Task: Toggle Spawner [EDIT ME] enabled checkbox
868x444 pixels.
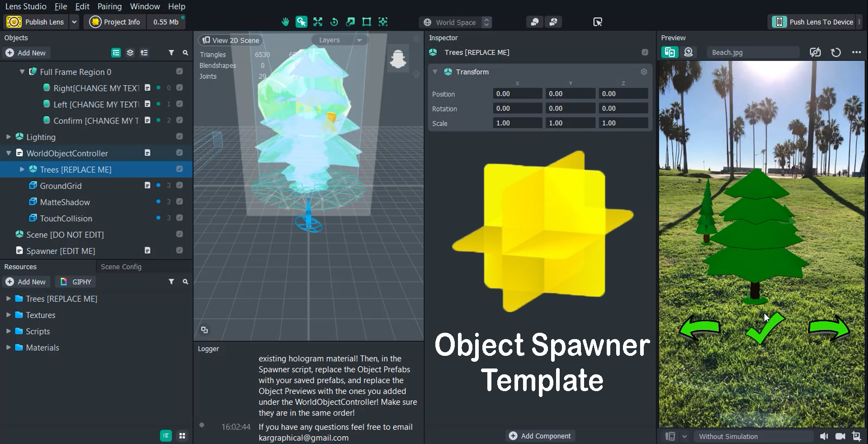Action: 179,250
